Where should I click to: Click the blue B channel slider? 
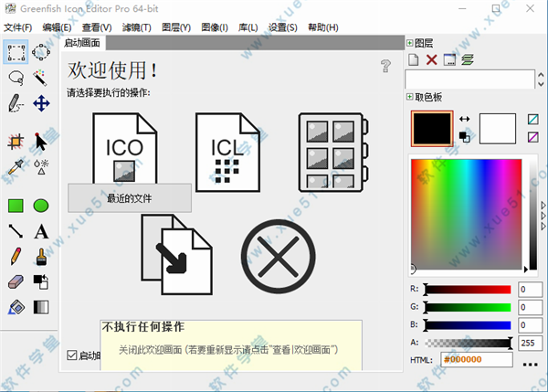pyautogui.click(x=468, y=325)
